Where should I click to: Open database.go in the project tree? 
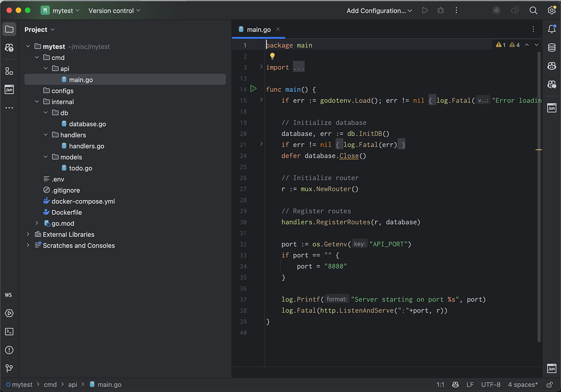click(87, 124)
